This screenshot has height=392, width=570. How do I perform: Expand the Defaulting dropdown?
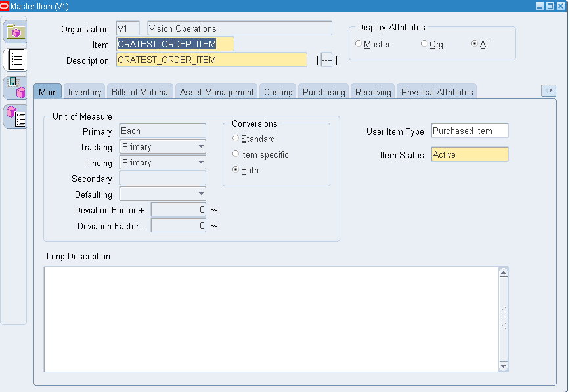(202, 194)
